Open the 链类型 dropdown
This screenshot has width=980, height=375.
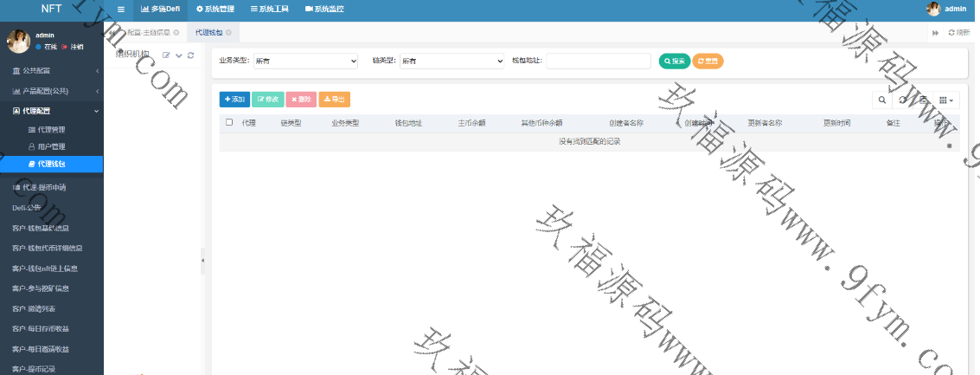451,61
